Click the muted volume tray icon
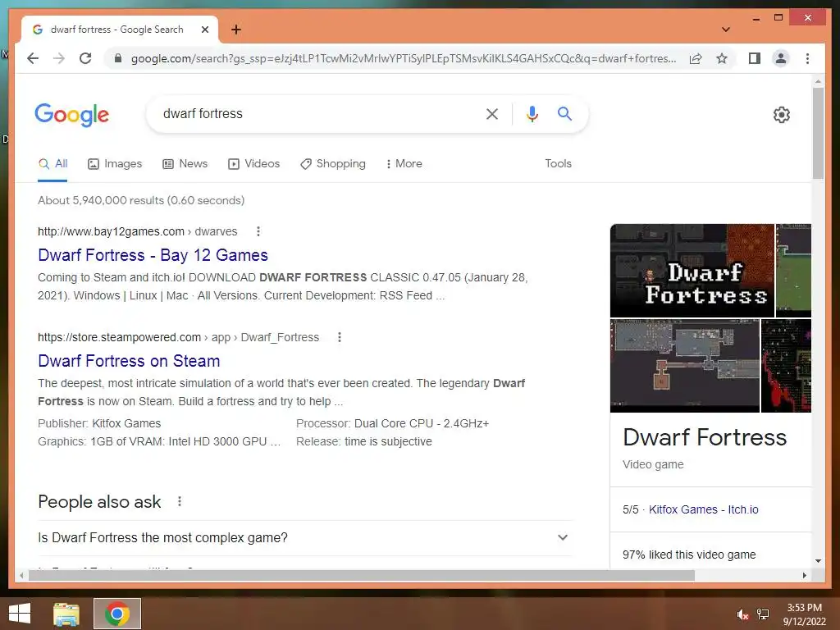Viewport: 840px width, 630px height. pyautogui.click(x=742, y=614)
